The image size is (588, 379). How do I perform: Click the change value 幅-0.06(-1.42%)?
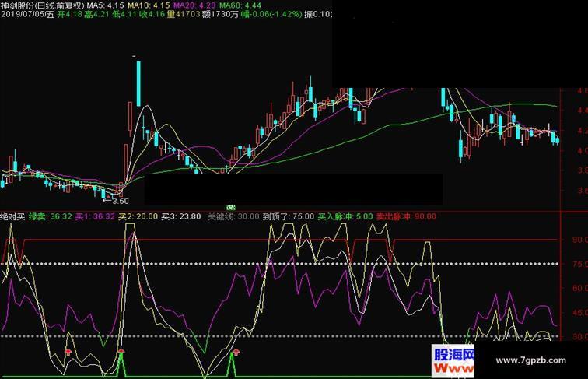[x=271, y=15]
